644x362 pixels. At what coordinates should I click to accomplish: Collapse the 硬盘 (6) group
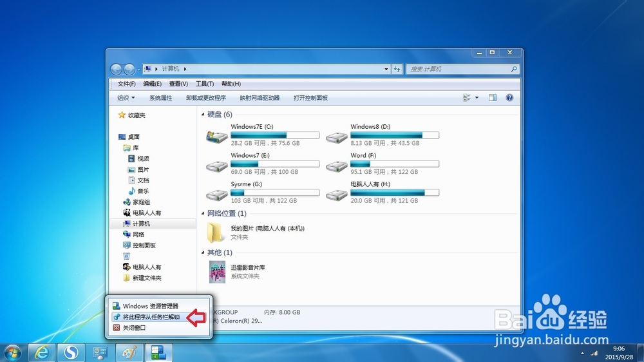[203, 114]
